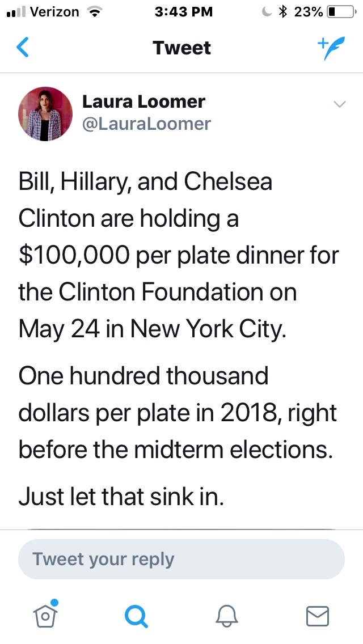This screenshot has height=644, width=363.
Task: Open the Notifications bell tab
Action: coord(227,615)
